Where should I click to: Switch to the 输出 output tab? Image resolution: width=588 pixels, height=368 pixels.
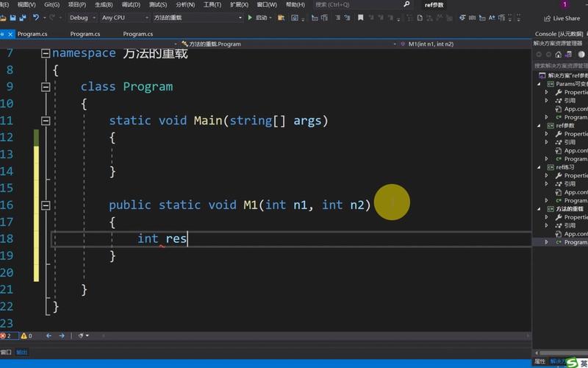(x=22, y=352)
